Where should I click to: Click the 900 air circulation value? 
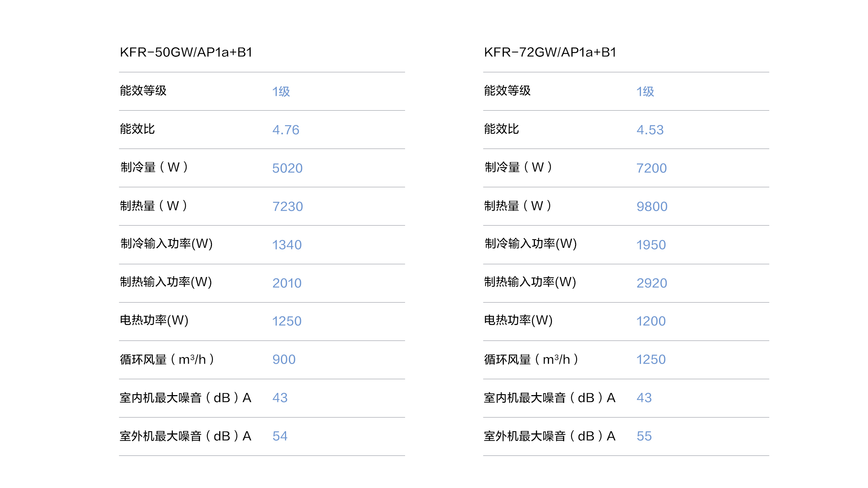(284, 359)
